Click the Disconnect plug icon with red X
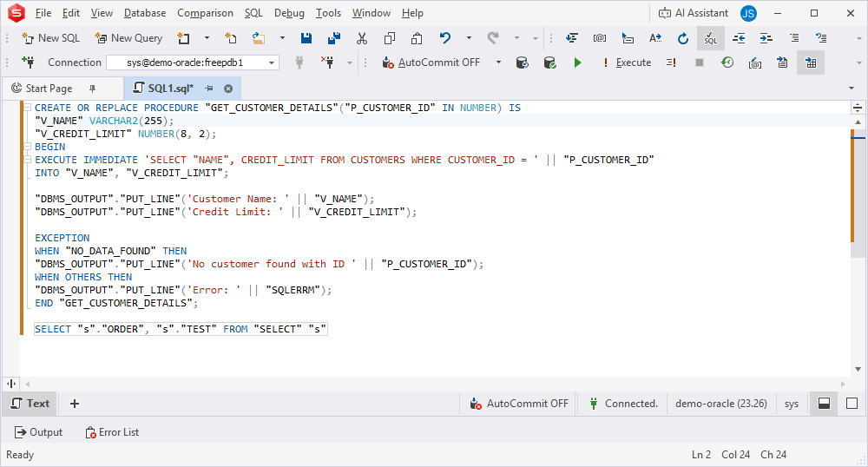Image resolution: width=868 pixels, height=467 pixels. click(x=328, y=62)
